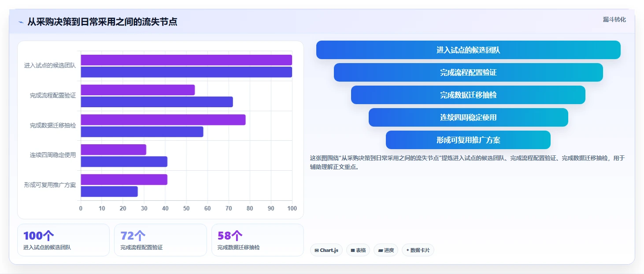Image resolution: width=644 pixels, height=274 pixels.
Task: Select the 连续四周稳定使用 funnel stage
Action: [468, 117]
